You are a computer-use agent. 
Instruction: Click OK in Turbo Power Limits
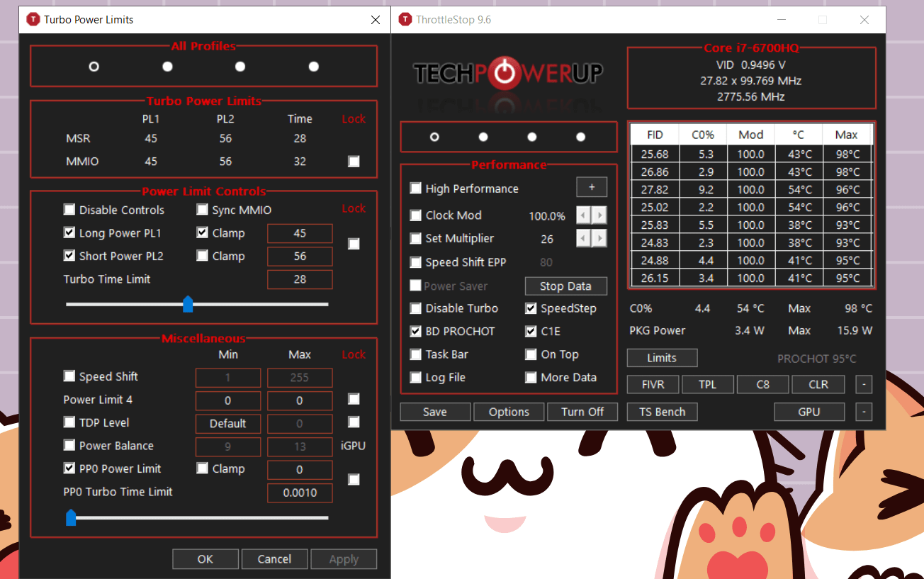point(205,559)
